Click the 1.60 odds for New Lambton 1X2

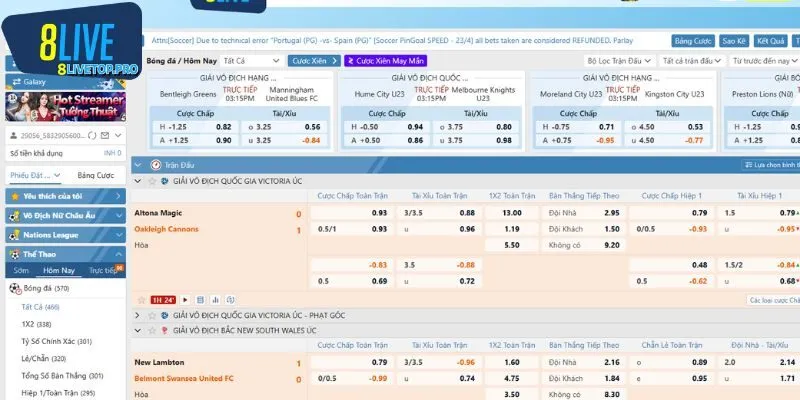click(512, 363)
